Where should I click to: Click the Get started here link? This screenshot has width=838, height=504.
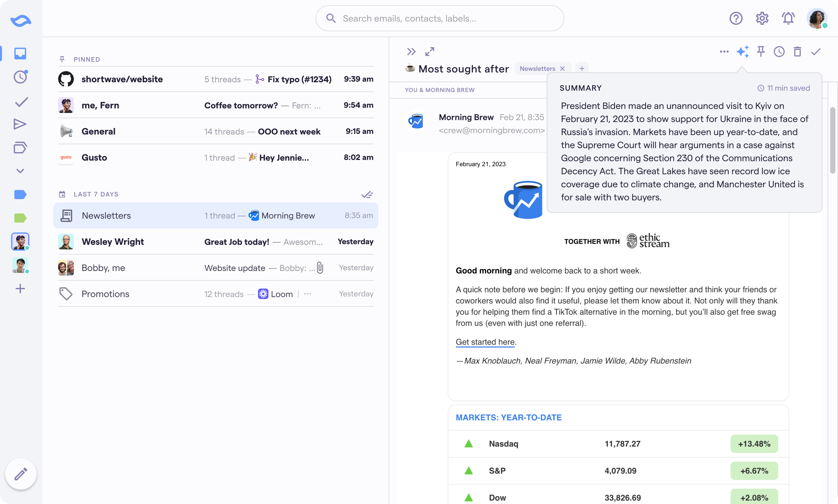(485, 342)
